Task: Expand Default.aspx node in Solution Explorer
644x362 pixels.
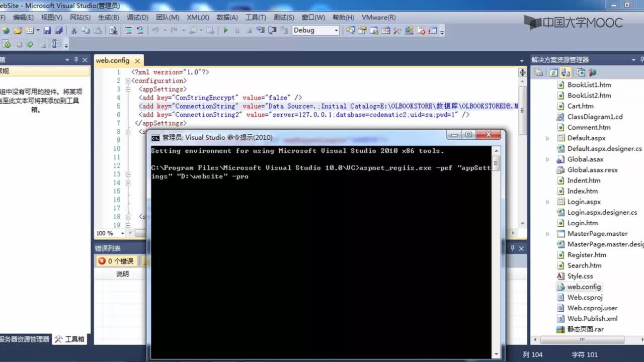Action: pos(547,138)
